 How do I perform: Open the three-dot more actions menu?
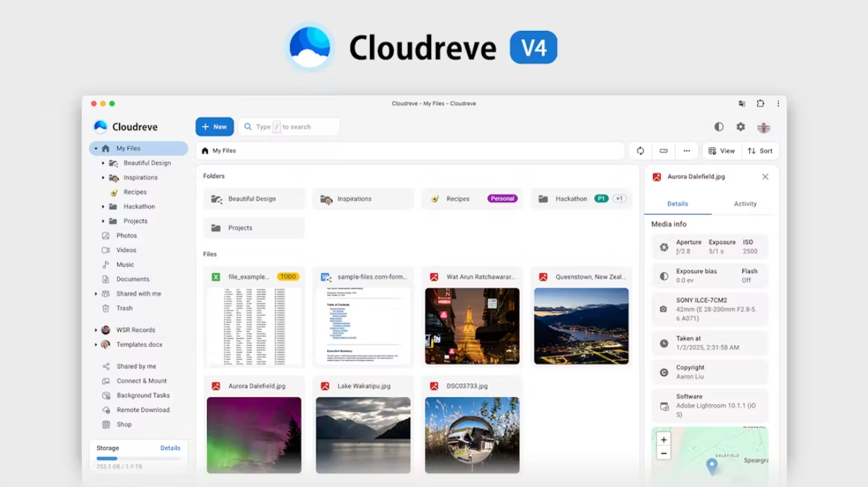[x=687, y=151]
